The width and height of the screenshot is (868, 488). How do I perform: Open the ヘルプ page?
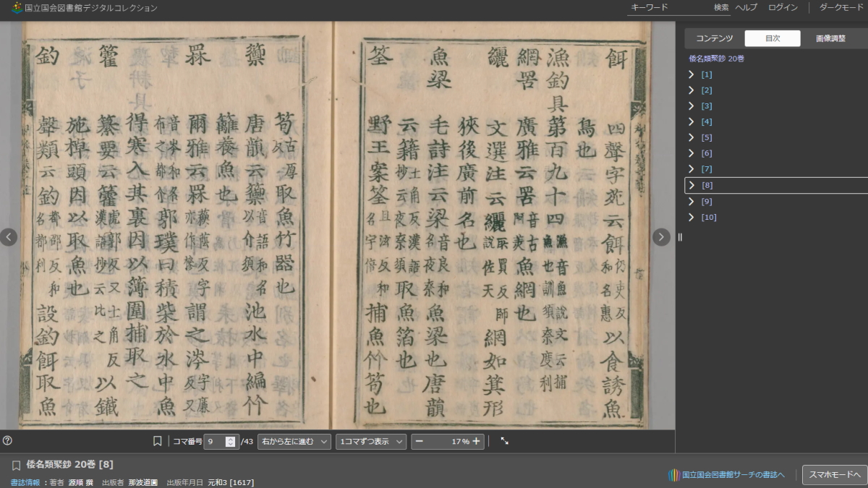[746, 7]
